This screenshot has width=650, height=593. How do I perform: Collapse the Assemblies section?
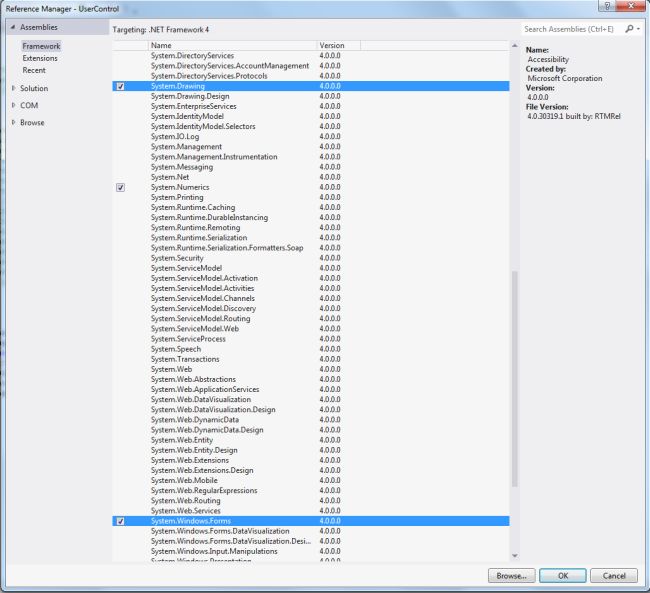(x=13, y=27)
